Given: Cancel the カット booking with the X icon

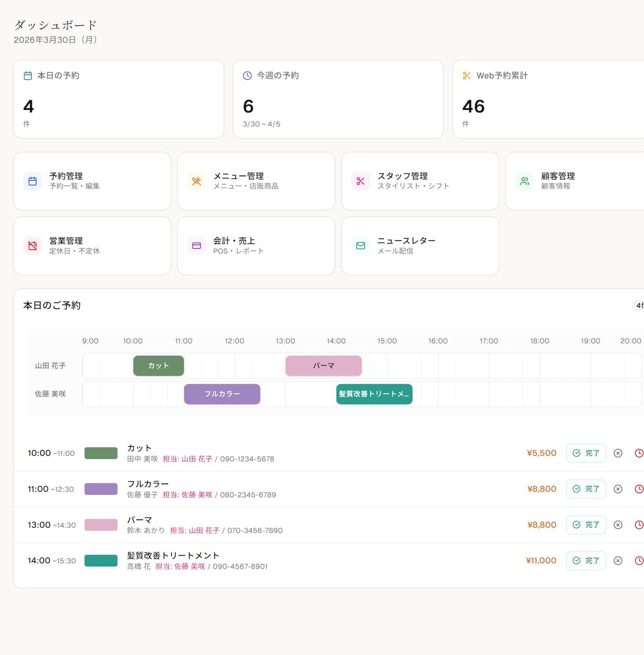Looking at the screenshot, I should coord(618,453).
